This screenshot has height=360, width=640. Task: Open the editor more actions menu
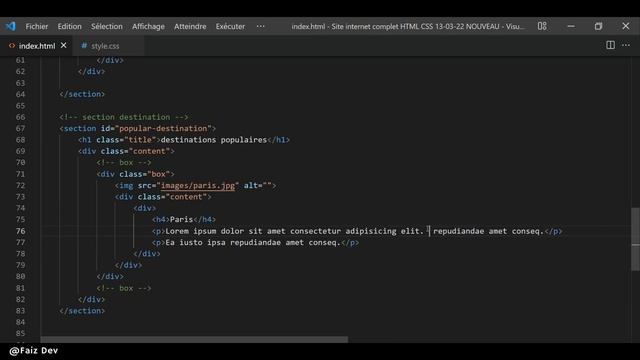click(x=626, y=45)
